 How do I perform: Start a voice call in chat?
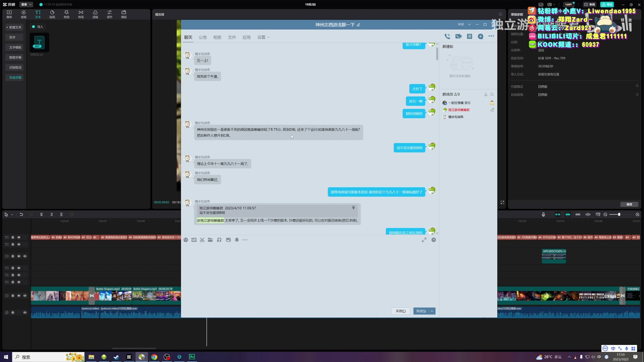pos(447,36)
